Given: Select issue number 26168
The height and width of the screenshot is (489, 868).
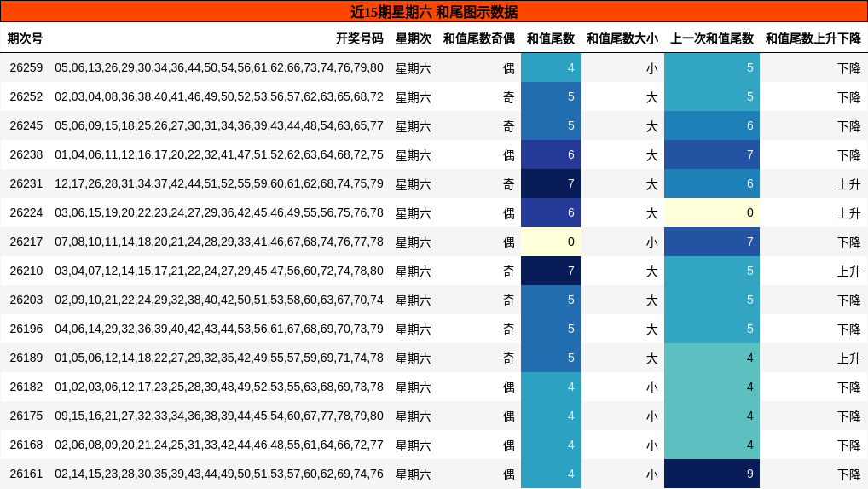Looking at the screenshot, I should click(26, 445).
